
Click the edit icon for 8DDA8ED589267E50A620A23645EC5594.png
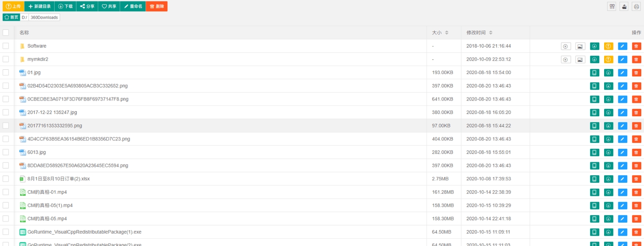(622, 166)
